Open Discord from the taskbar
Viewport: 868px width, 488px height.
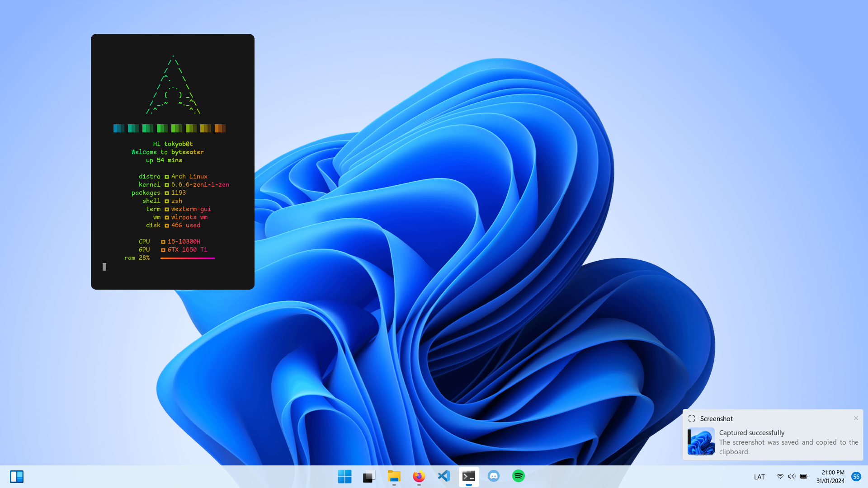tap(494, 476)
